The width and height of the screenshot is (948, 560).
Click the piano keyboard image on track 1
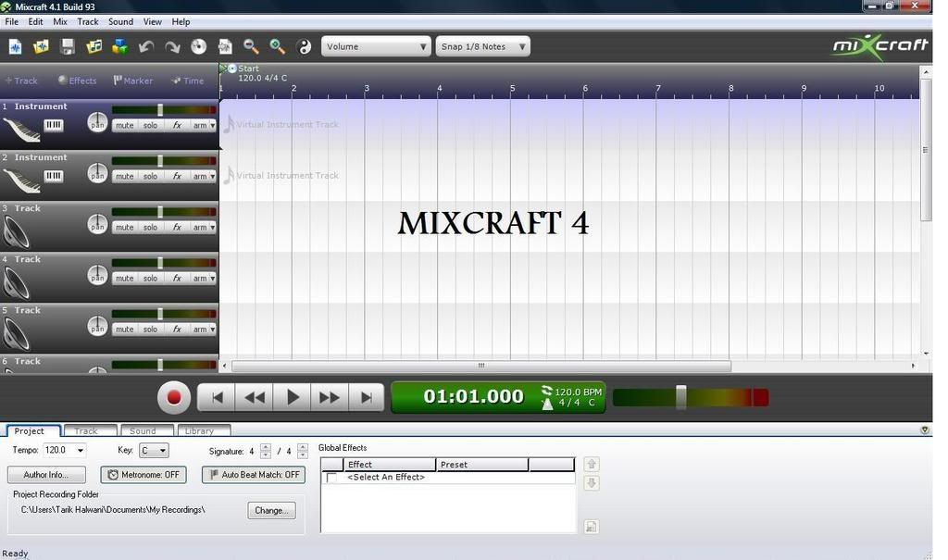(x=22, y=130)
